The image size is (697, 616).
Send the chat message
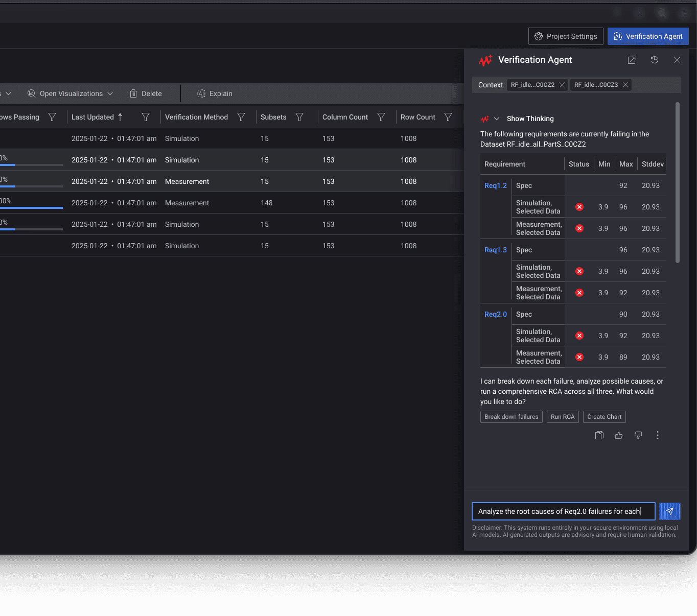point(670,511)
